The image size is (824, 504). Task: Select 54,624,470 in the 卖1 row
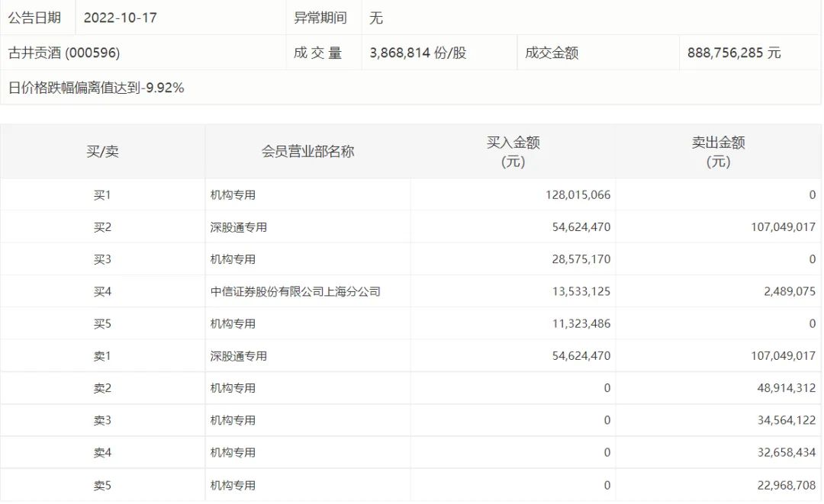click(x=581, y=356)
